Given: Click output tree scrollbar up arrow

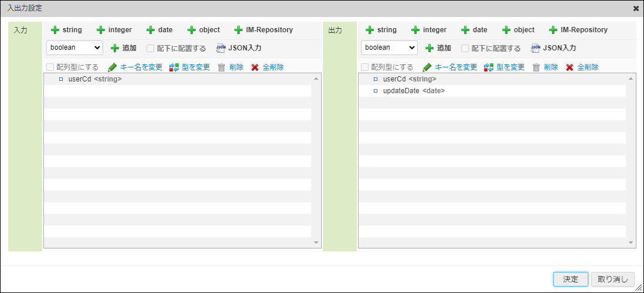Looking at the screenshot, I should tap(631, 78).
